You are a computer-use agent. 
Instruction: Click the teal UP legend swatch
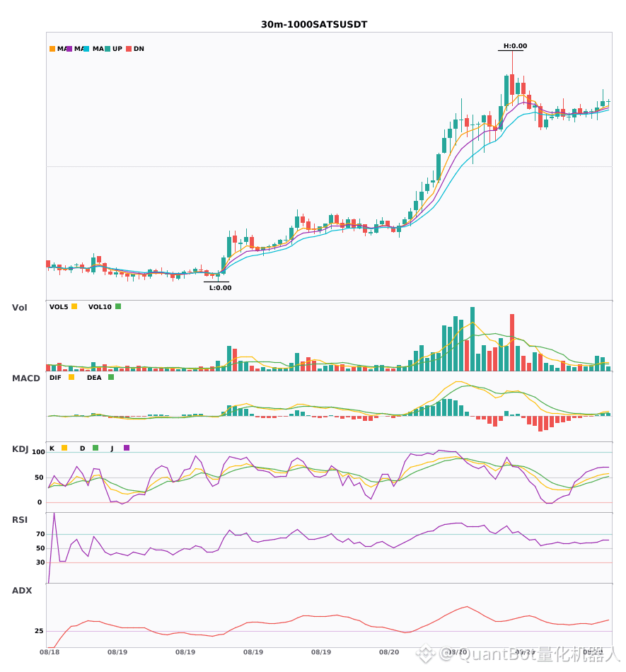click(x=108, y=49)
